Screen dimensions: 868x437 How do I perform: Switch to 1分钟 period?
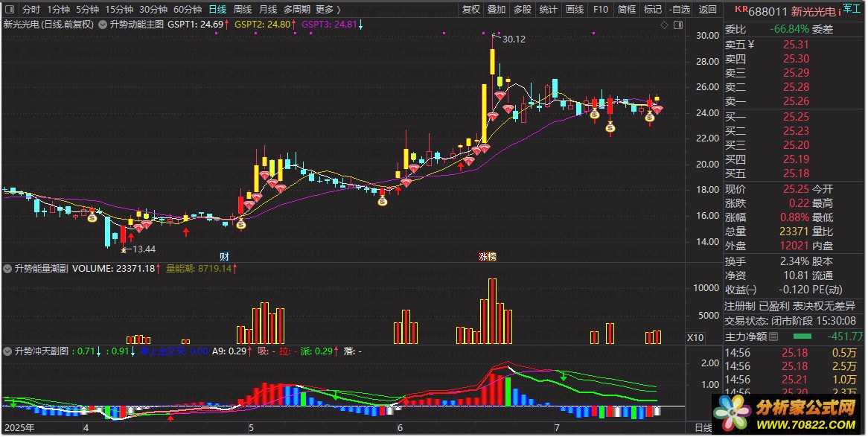58,10
